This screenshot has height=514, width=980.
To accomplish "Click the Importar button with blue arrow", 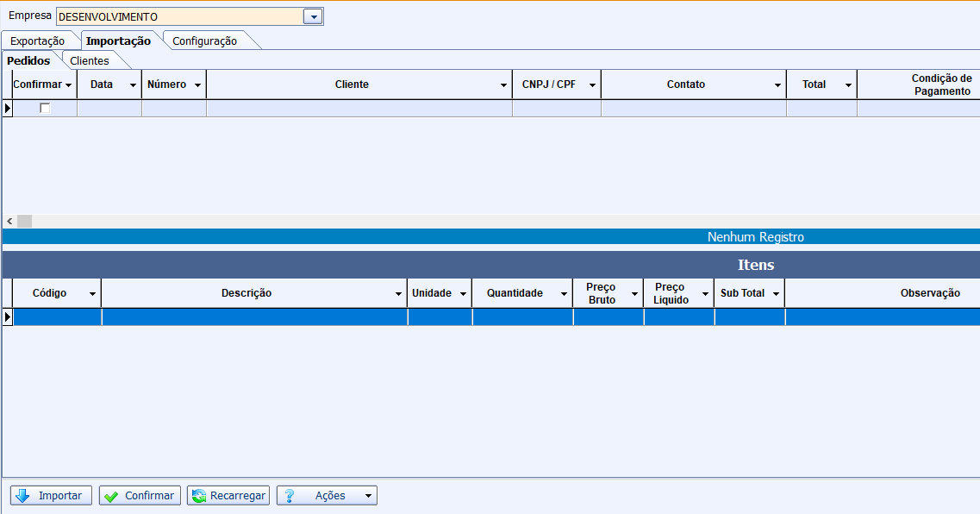I will (51, 496).
